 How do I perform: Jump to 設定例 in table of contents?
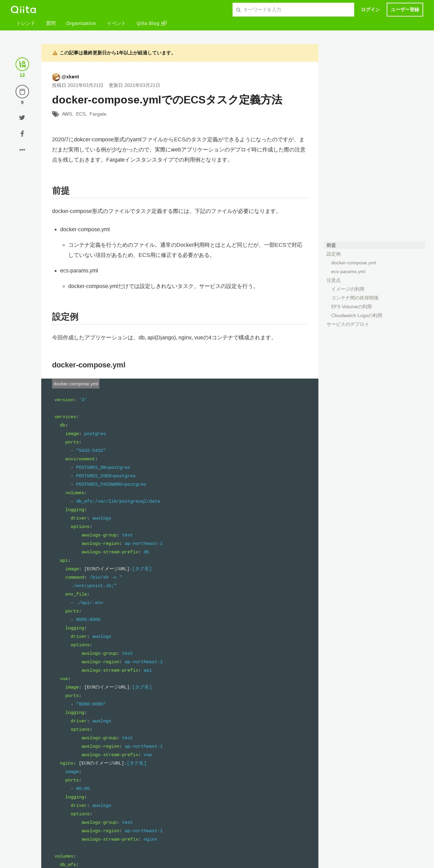click(334, 254)
